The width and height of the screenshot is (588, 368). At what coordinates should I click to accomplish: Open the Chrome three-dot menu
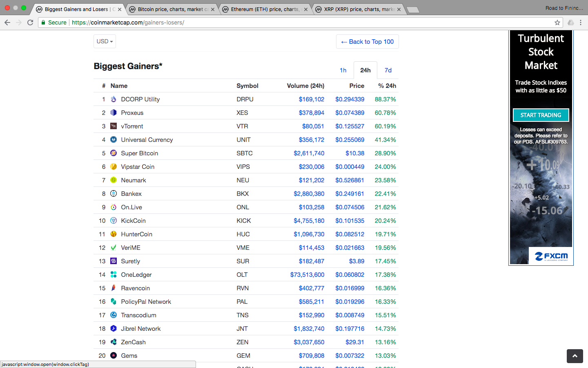(x=581, y=22)
